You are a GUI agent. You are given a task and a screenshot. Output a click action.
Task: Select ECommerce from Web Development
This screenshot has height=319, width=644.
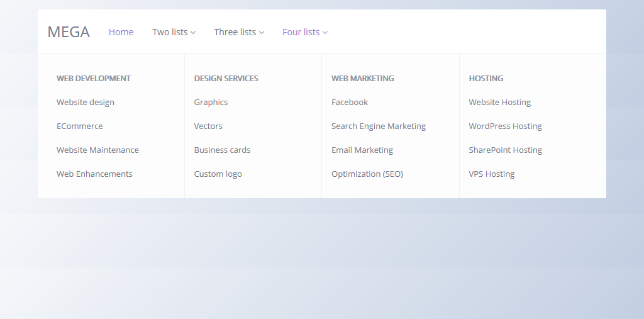click(80, 126)
